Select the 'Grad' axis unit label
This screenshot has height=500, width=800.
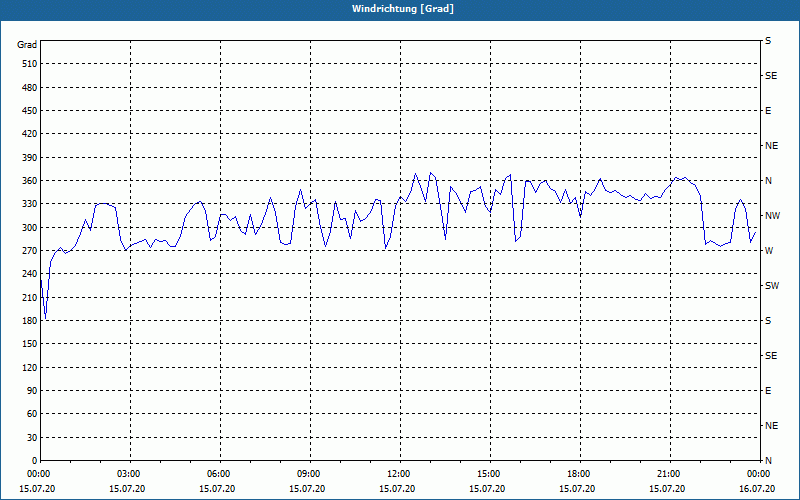pyautogui.click(x=27, y=45)
